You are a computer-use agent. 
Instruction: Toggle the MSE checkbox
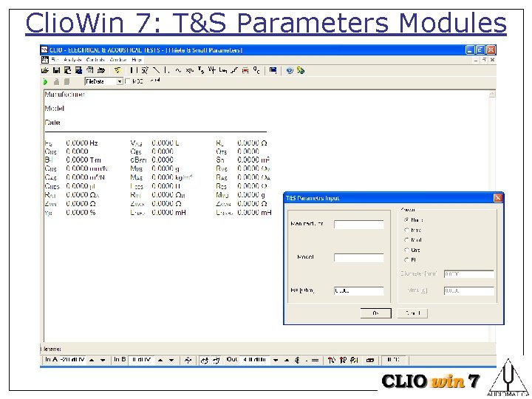point(128,81)
